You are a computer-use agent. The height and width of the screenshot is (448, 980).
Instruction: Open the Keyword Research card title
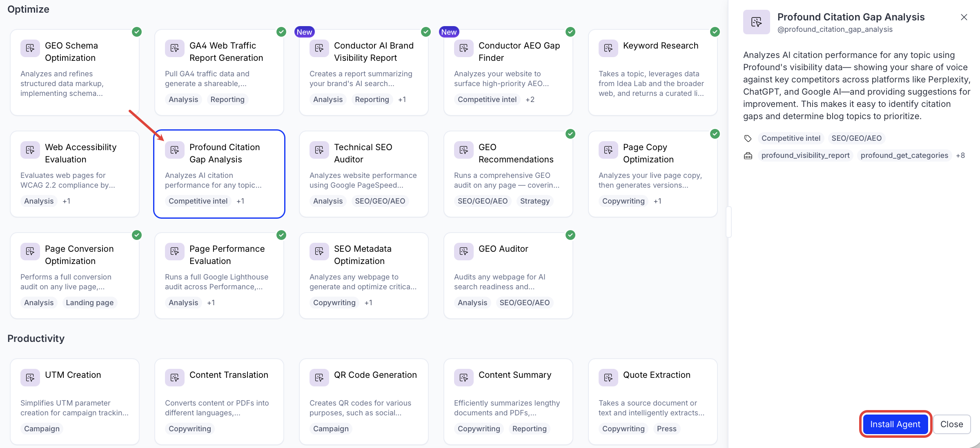coord(661,46)
